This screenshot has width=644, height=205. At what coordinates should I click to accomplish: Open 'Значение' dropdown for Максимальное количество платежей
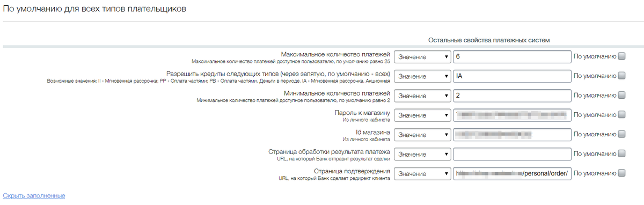coord(422,57)
